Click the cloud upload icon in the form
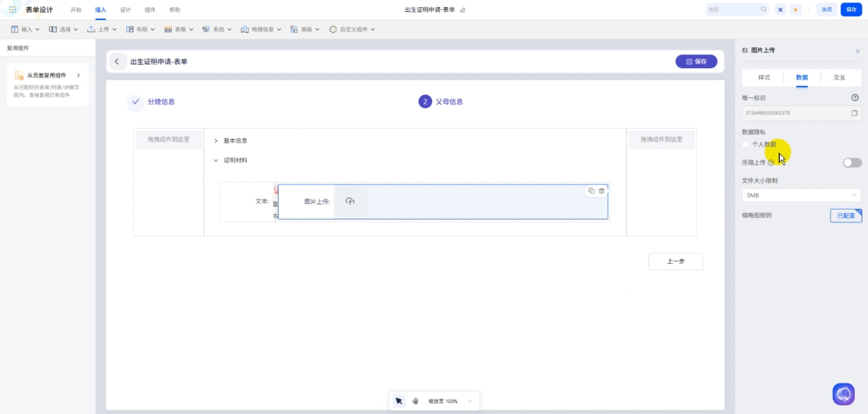Viewport: 868px width, 414px height. (350, 201)
